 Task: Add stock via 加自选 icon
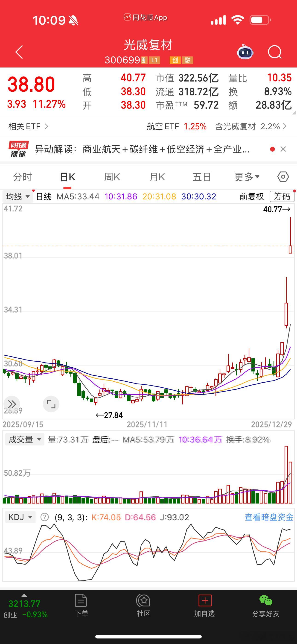coord(205,606)
